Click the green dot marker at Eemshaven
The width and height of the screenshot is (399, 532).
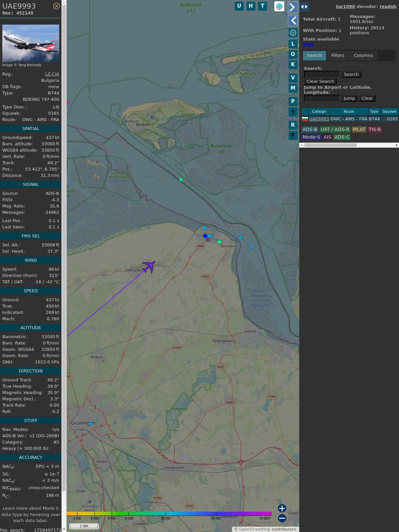(219, 242)
